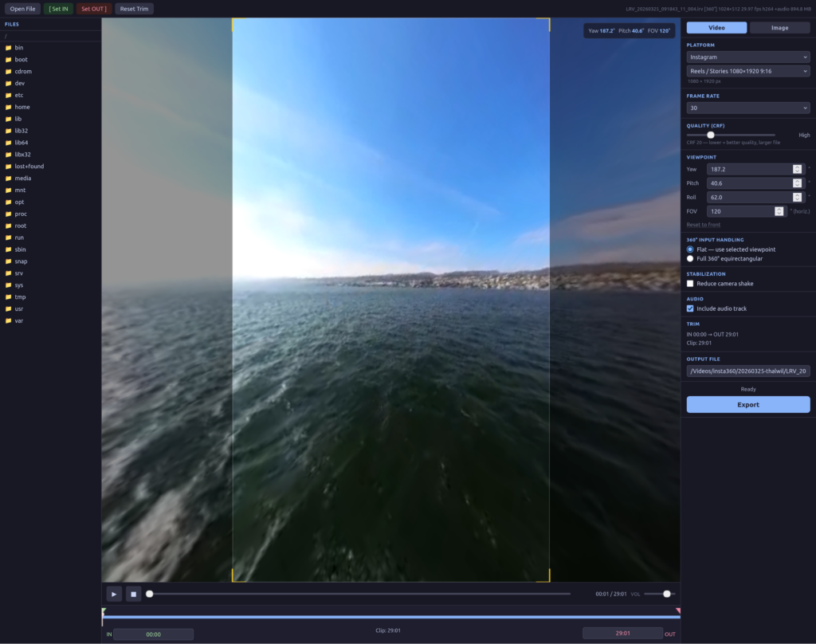Open the Instagram platform dropdown
The image size is (816, 644).
748,57
